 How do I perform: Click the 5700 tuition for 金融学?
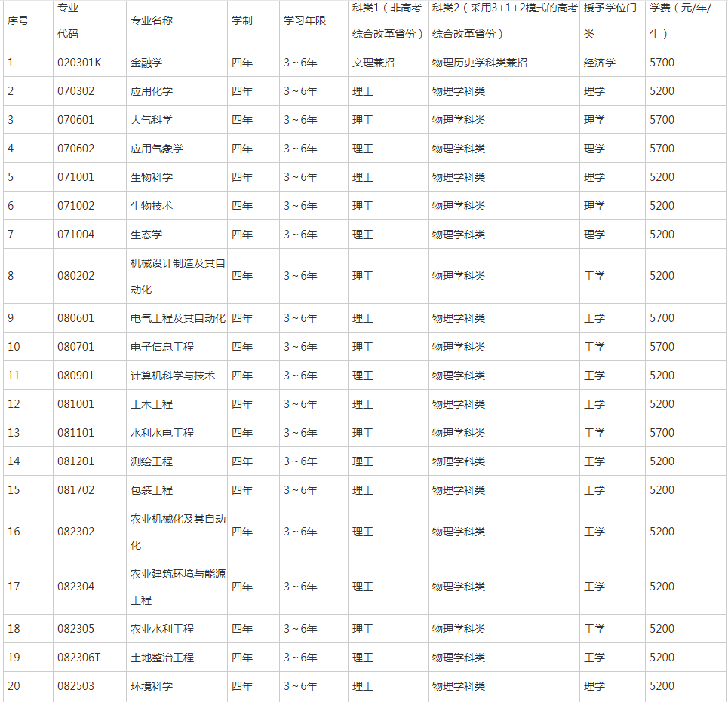pyautogui.click(x=662, y=63)
